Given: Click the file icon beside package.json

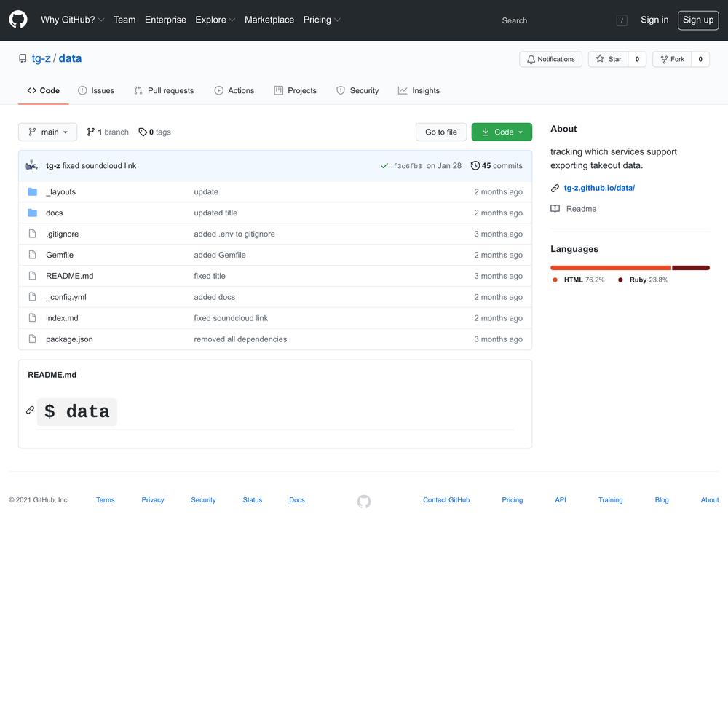Looking at the screenshot, I should coord(32,339).
